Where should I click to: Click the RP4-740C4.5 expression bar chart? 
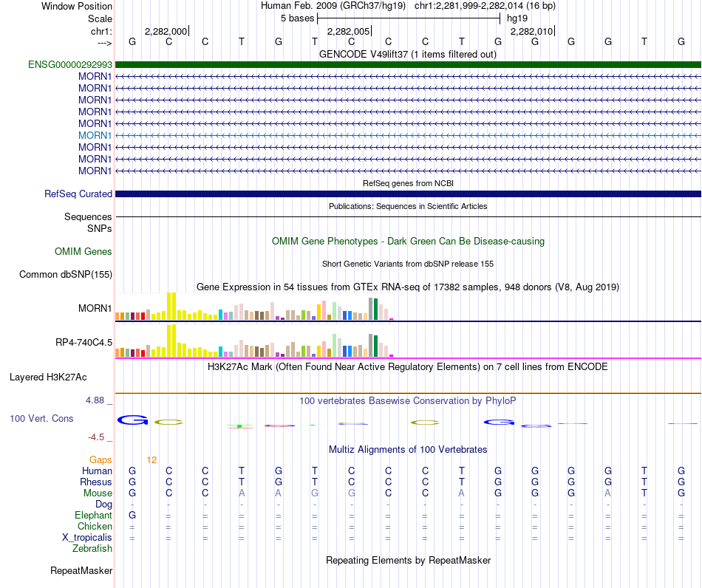[x=254, y=341]
